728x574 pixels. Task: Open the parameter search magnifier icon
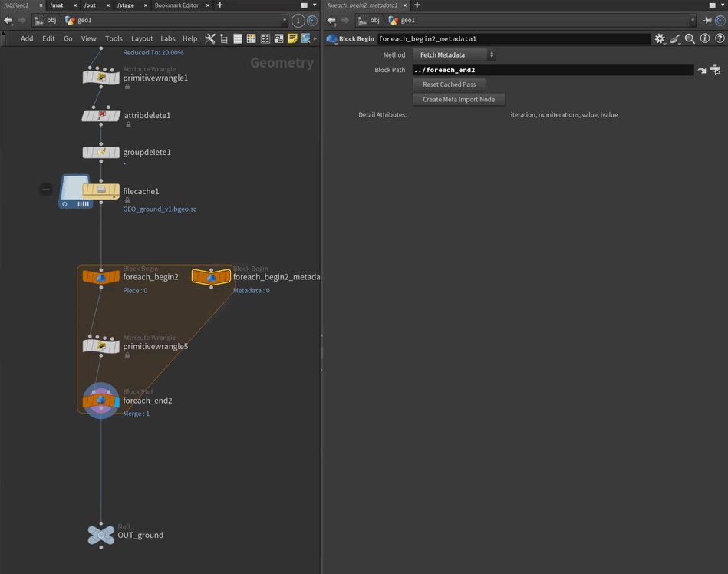point(690,38)
